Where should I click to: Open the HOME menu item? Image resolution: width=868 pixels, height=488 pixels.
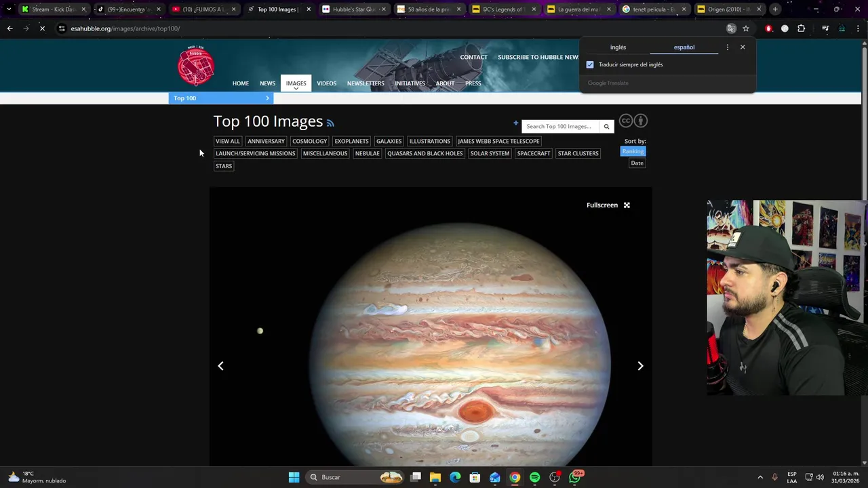pos(241,83)
